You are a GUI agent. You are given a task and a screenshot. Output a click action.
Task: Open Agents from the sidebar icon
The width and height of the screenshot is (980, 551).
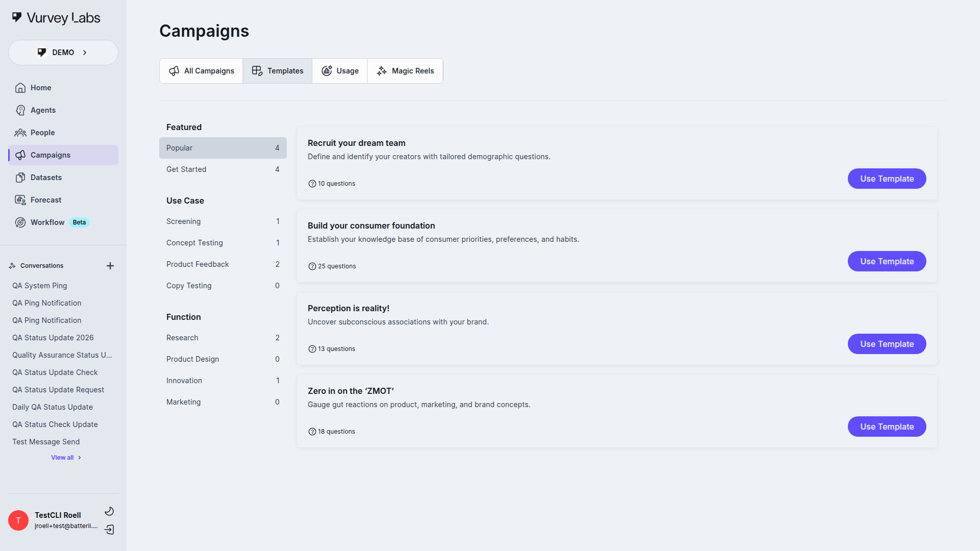coord(20,110)
